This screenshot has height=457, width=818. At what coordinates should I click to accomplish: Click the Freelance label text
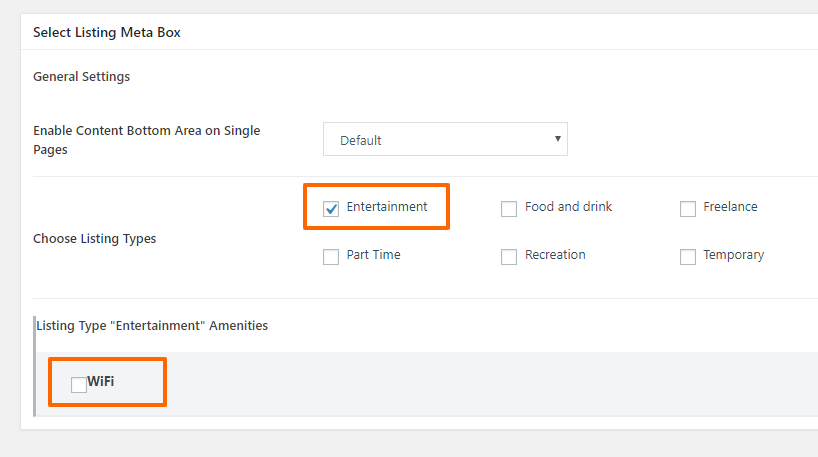[730, 207]
